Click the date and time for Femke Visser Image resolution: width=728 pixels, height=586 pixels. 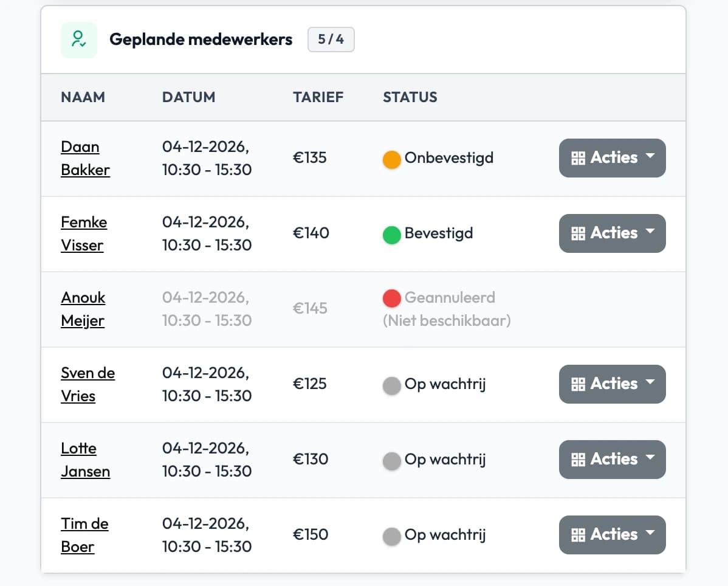click(207, 233)
